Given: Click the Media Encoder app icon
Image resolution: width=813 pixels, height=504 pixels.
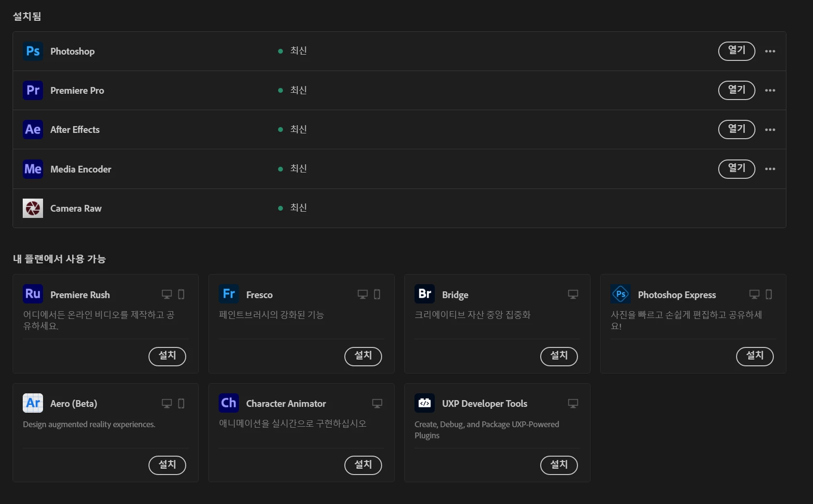Looking at the screenshot, I should coord(33,169).
